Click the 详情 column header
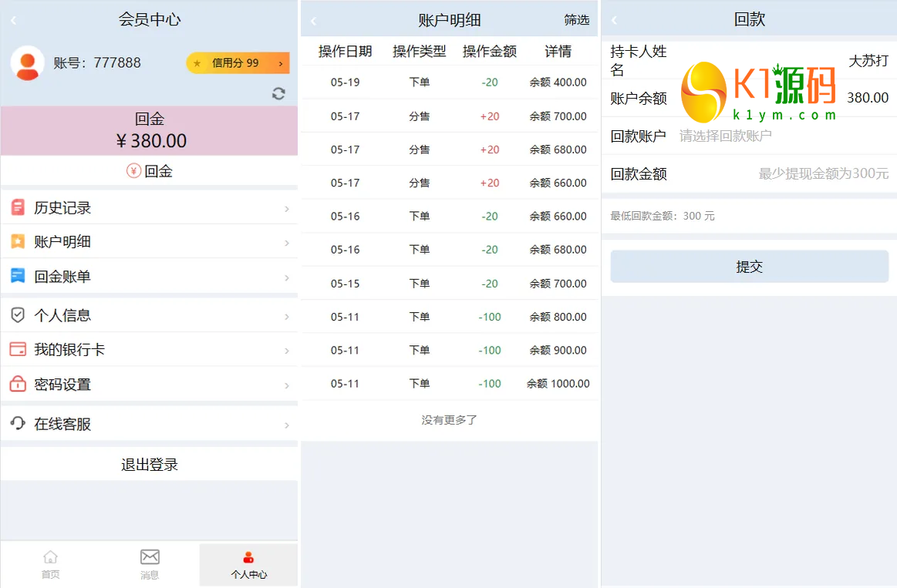The image size is (897, 588). pos(558,52)
